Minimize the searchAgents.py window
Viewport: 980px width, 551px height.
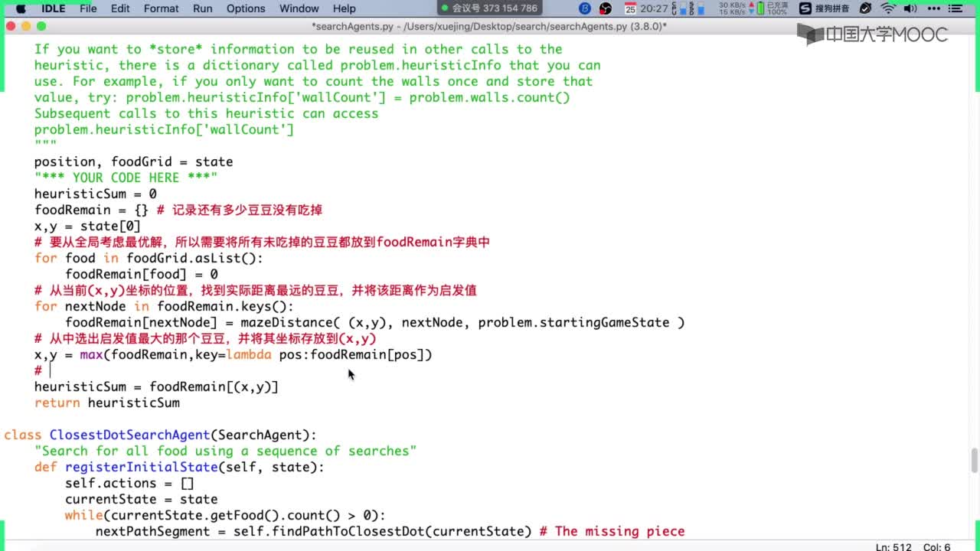click(x=26, y=26)
